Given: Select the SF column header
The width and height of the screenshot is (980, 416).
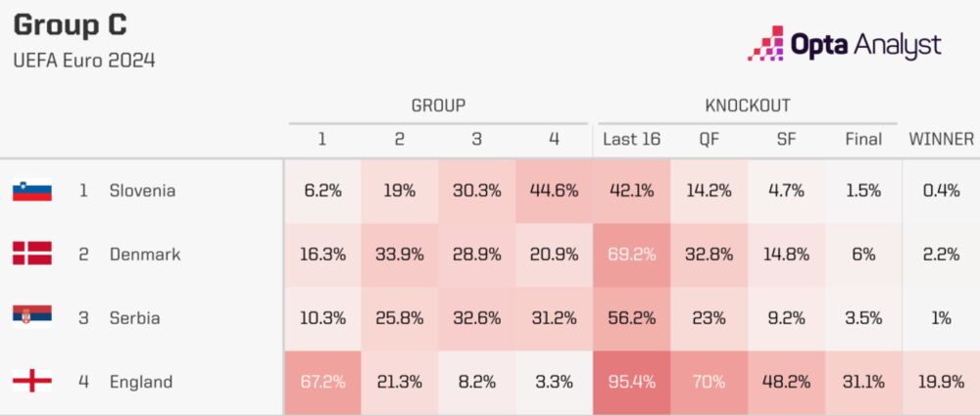Looking at the screenshot, I should point(786,139).
